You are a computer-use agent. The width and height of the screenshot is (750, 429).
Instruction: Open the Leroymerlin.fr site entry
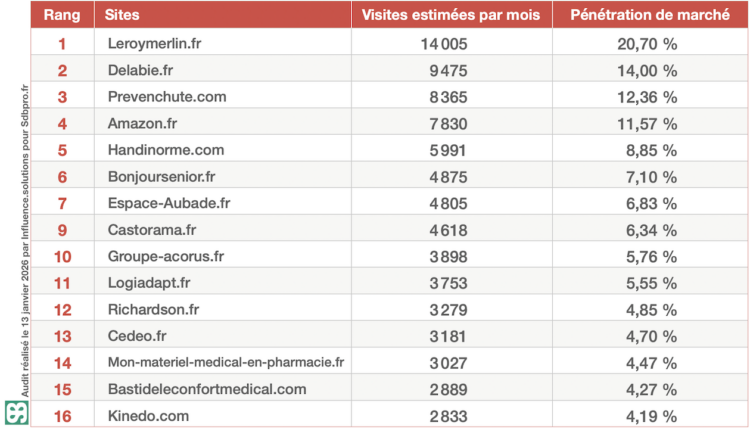pyautogui.click(x=155, y=44)
